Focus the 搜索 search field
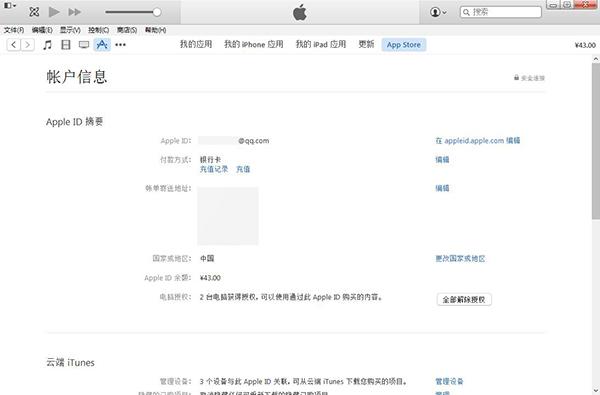The image size is (600, 395). click(x=501, y=12)
